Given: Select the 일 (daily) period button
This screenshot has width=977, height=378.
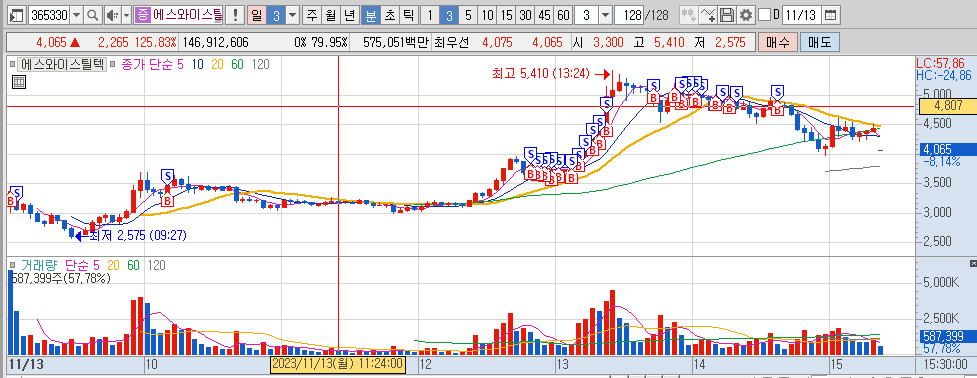Looking at the screenshot, I should [x=256, y=15].
